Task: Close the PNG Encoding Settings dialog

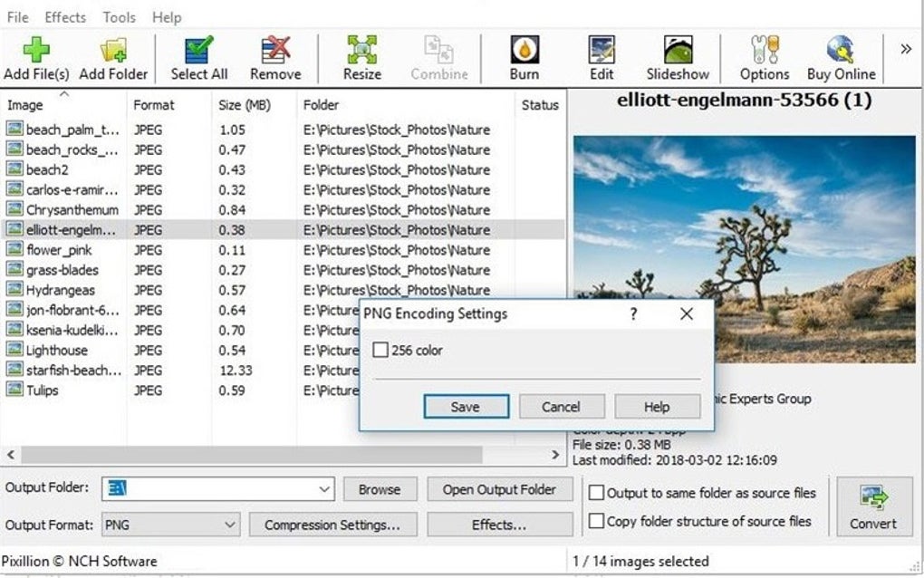Action: pyautogui.click(x=687, y=313)
